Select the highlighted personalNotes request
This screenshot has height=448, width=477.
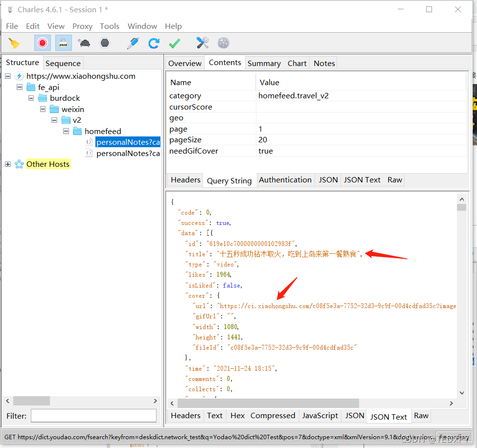(128, 142)
